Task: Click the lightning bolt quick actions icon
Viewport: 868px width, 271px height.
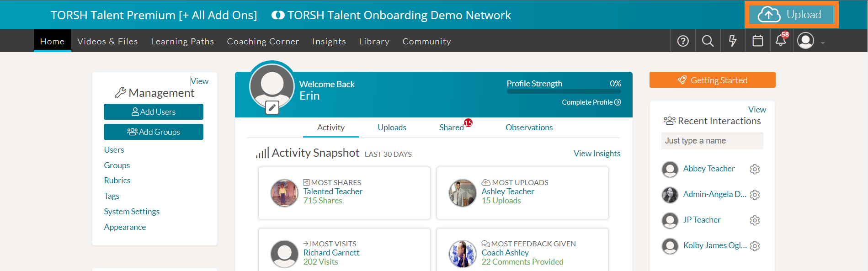Action: (733, 41)
